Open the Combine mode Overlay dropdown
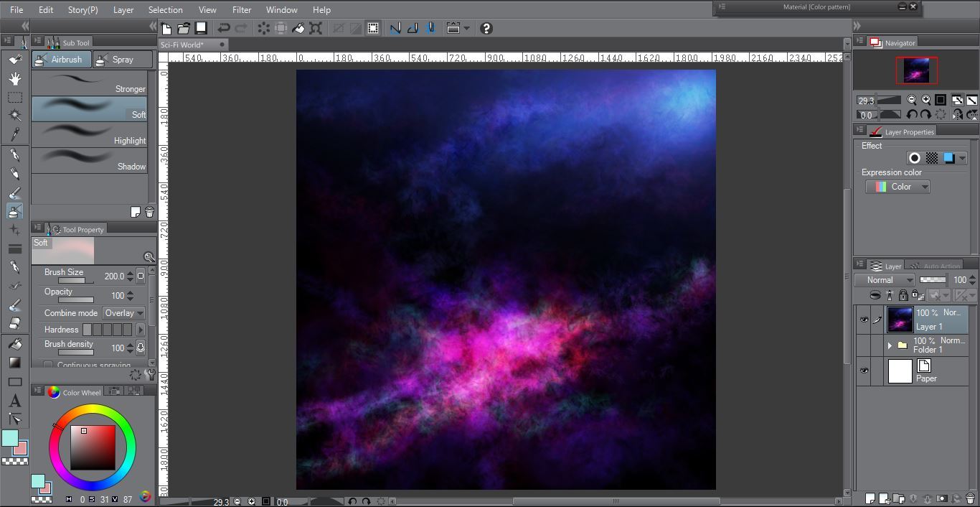Screen dimensions: 980x507 [123, 313]
